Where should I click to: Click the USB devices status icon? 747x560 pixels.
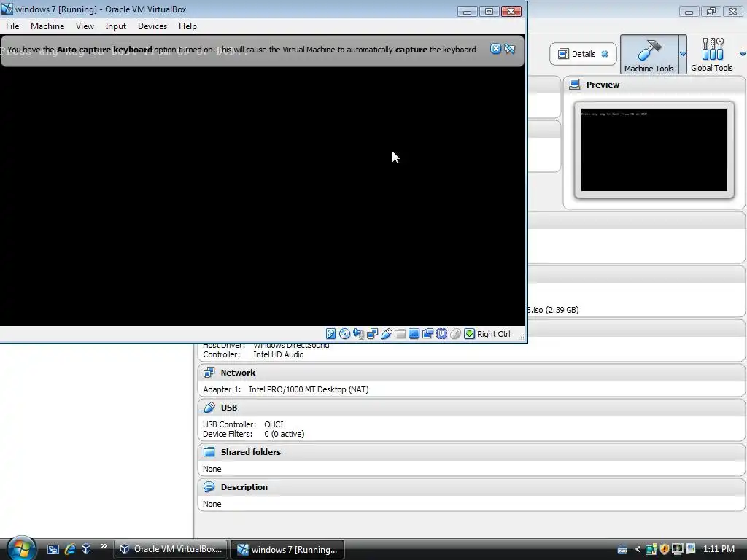coord(387,334)
